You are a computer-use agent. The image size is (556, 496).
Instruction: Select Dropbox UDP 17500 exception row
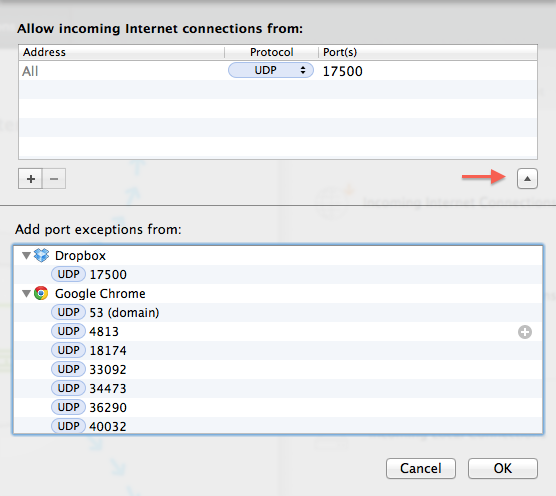pos(278,274)
